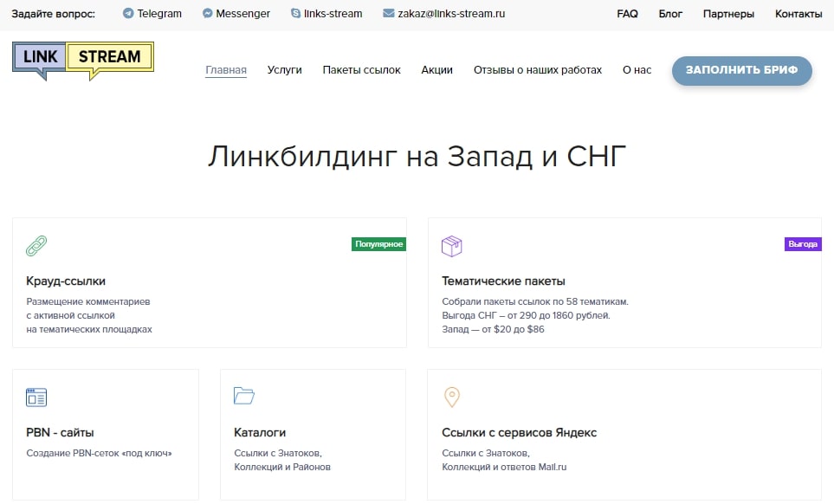834x504 pixels.
Task: Click the location pin icon on Яндекс card
Action: [450, 397]
